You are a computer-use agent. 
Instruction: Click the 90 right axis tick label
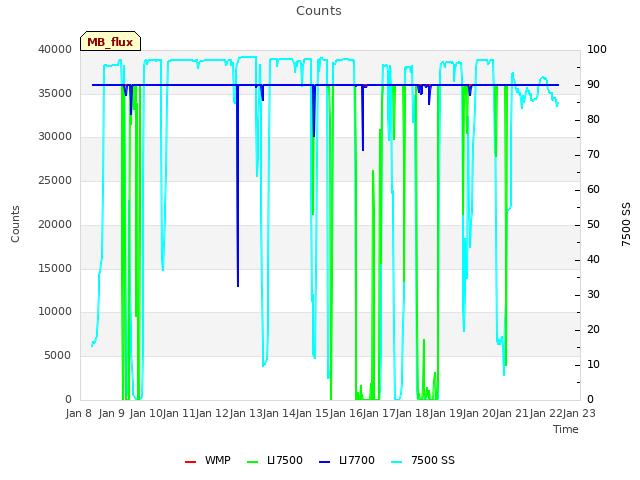(593, 85)
